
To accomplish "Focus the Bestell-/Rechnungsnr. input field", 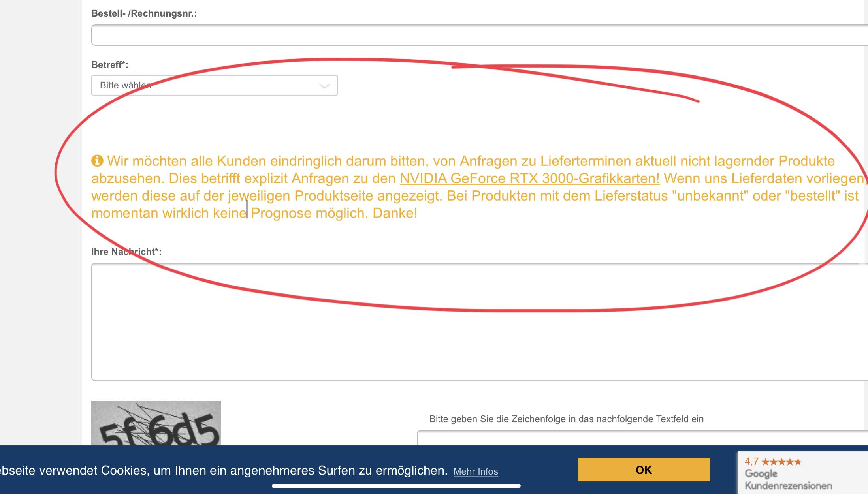I will point(474,35).
